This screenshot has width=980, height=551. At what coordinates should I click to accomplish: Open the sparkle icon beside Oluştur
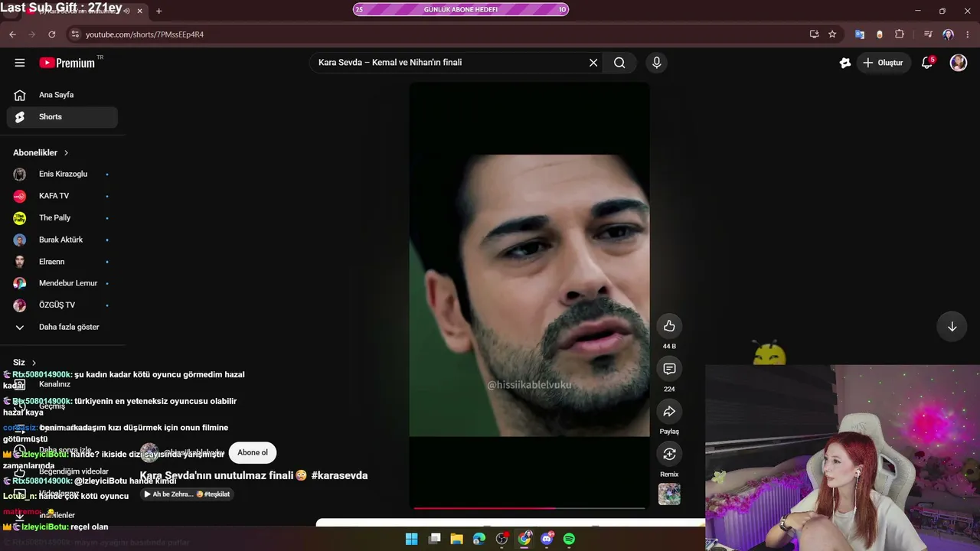tap(845, 63)
